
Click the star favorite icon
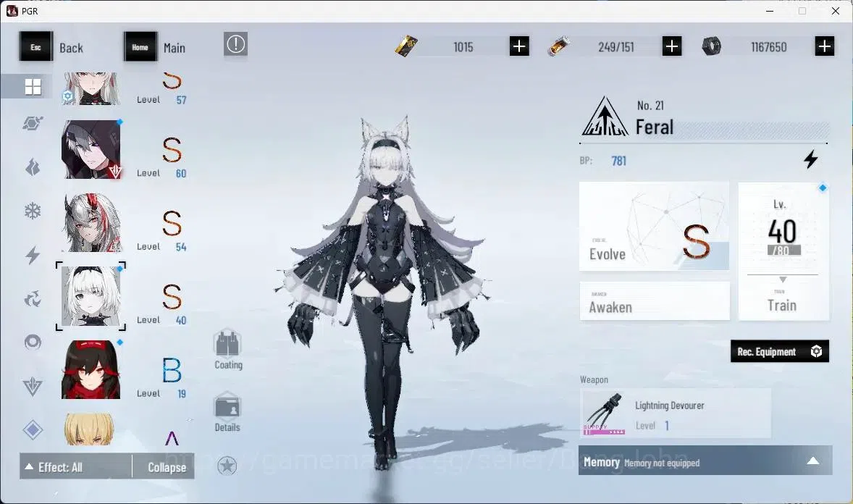click(x=227, y=466)
